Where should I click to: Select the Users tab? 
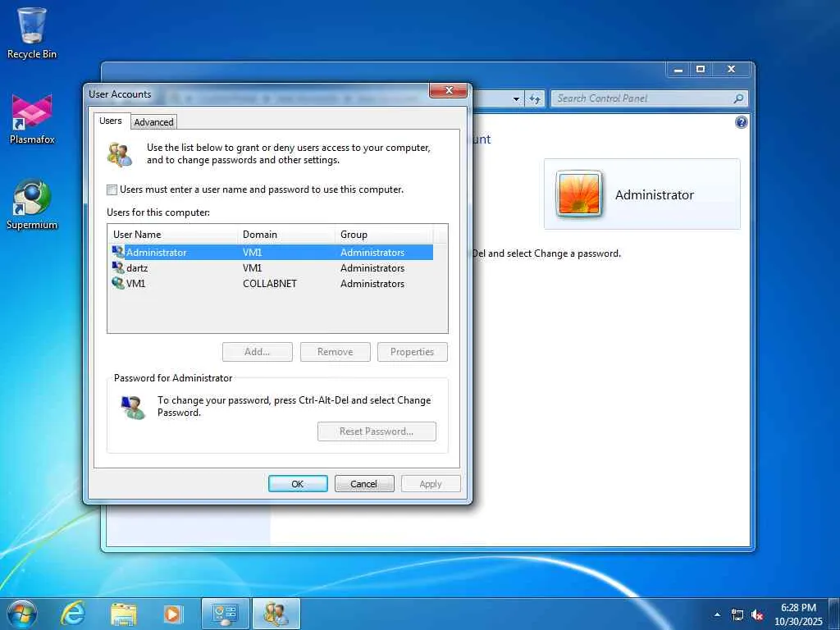(x=111, y=121)
